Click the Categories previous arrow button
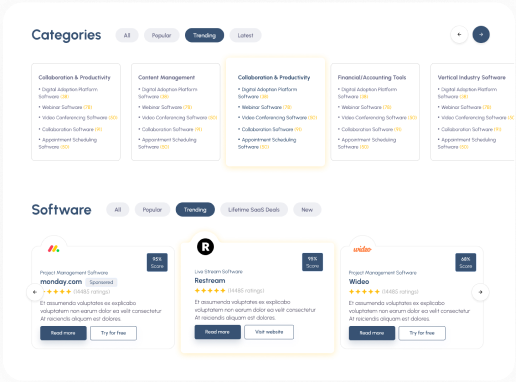516x382 pixels. coord(459,34)
